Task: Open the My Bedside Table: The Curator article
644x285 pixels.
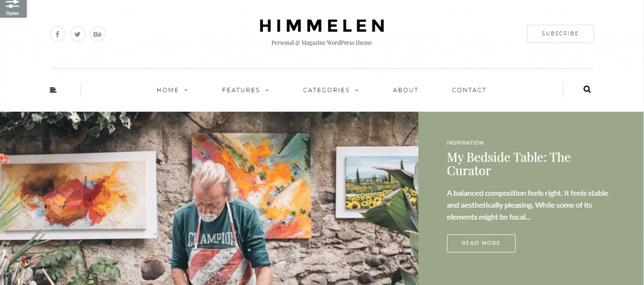Action: [x=508, y=164]
